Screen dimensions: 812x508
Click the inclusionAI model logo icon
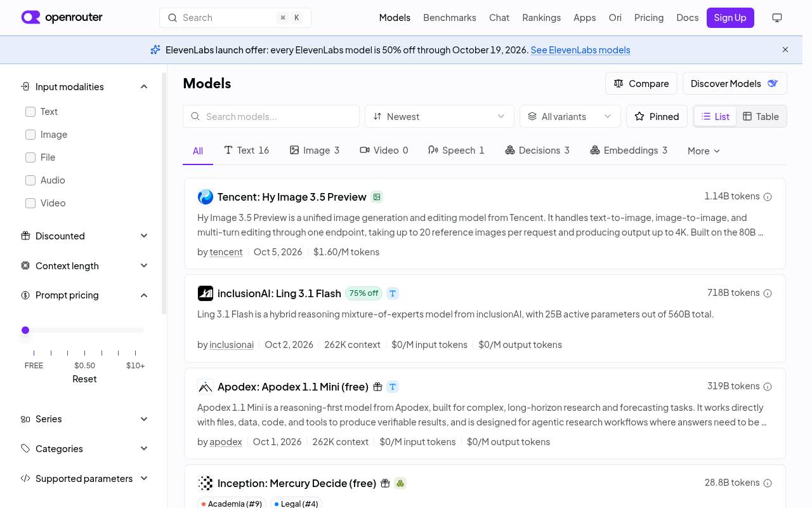coord(206,293)
